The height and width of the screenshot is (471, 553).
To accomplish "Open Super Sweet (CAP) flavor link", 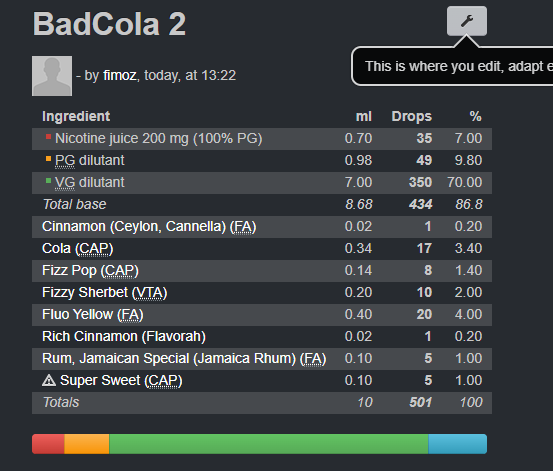I will [121, 380].
